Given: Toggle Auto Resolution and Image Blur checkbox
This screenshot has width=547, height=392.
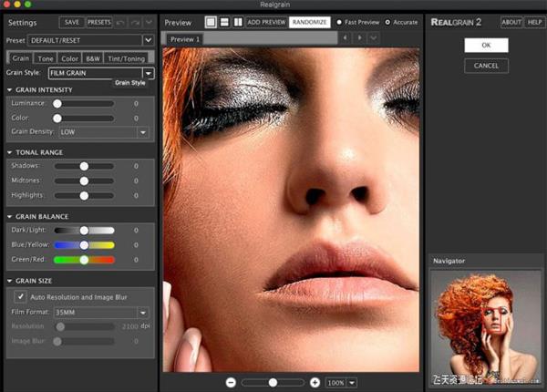Looking at the screenshot, I should (21, 297).
